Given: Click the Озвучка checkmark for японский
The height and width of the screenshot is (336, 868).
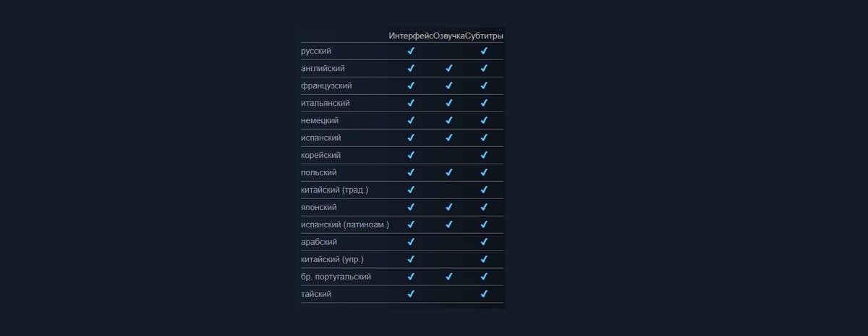Looking at the screenshot, I should tap(448, 207).
